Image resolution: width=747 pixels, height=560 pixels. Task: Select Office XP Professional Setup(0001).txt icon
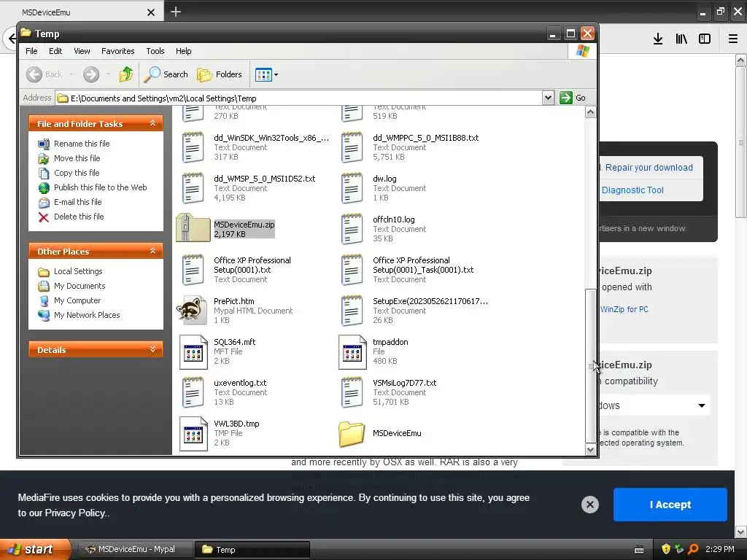point(193,270)
